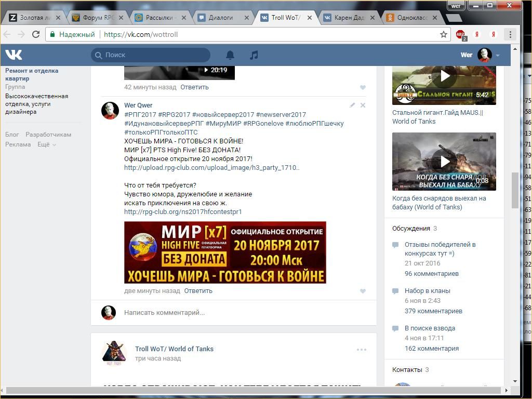Expand the Ещё footer menu
The height and width of the screenshot is (399, 532).
pos(46,144)
